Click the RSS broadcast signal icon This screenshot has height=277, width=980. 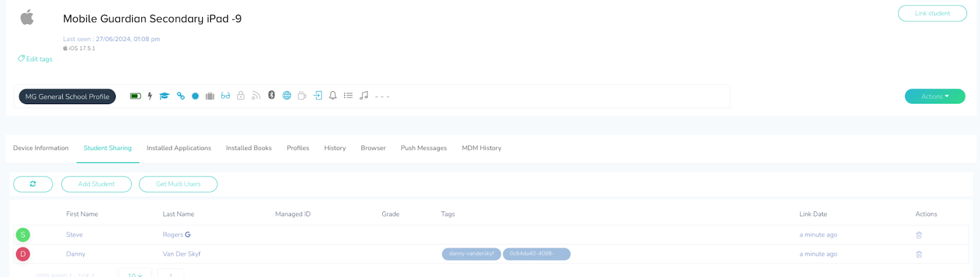(x=256, y=96)
